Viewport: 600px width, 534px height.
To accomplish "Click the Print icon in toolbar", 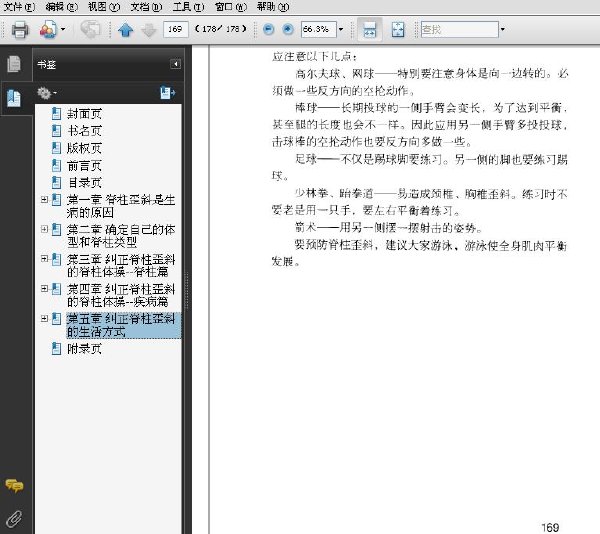I will coord(20,29).
